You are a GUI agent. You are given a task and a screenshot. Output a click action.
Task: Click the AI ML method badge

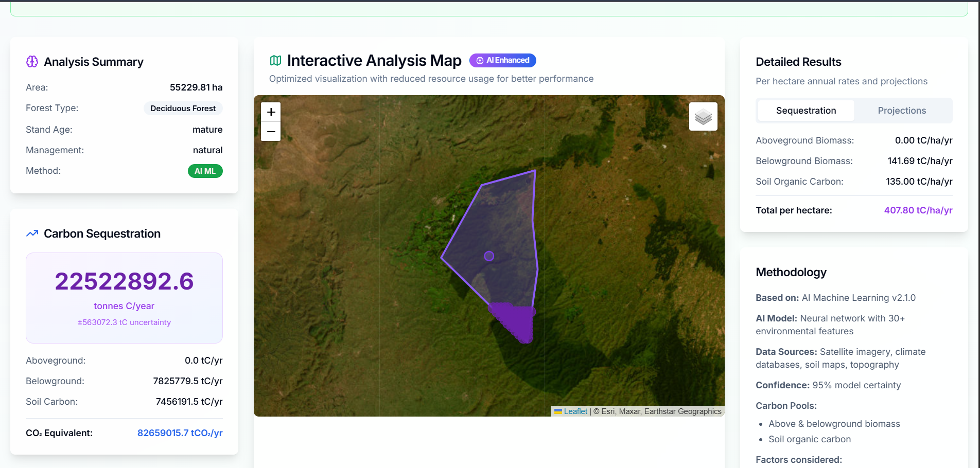(x=205, y=171)
